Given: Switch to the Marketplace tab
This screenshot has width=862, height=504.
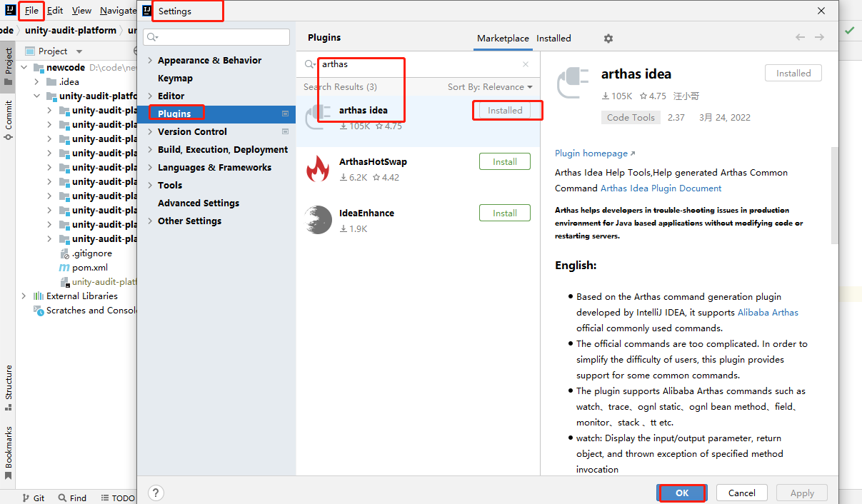Looking at the screenshot, I should point(503,39).
